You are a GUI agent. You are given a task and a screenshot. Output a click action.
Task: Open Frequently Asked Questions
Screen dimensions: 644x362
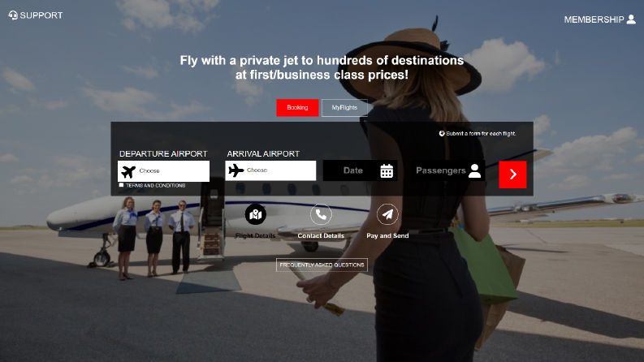[x=322, y=265]
